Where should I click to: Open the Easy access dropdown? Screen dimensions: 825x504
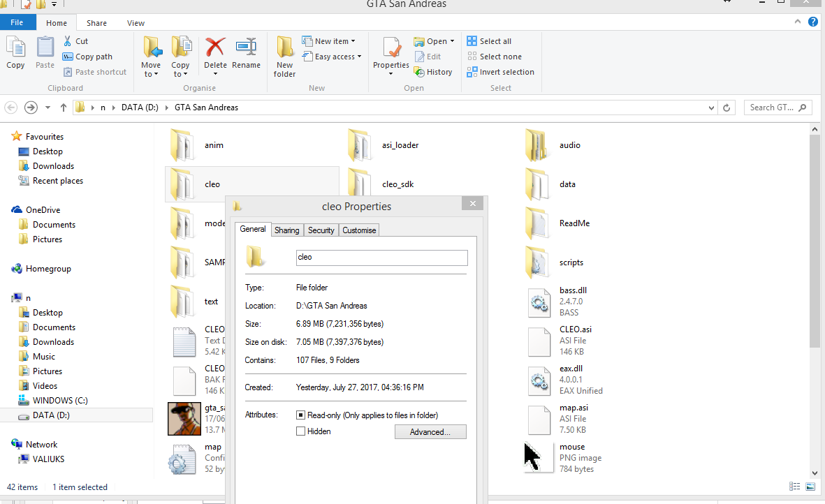[332, 57]
